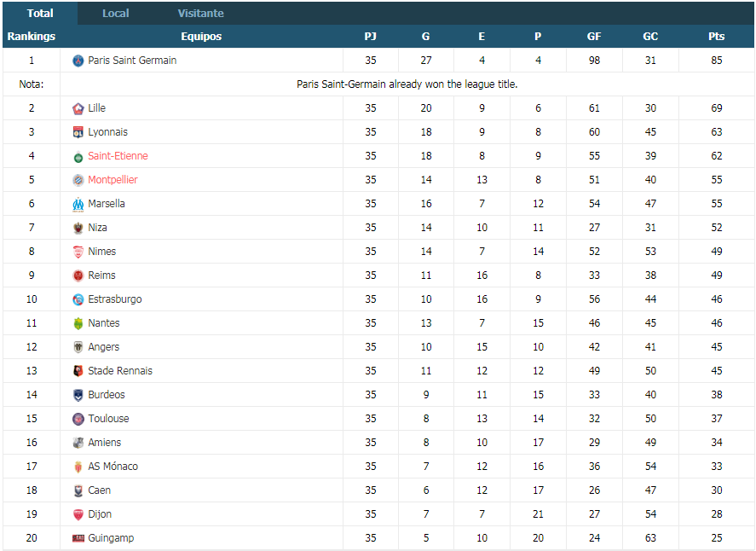Image resolution: width=756 pixels, height=551 pixels.
Task: Open the Burdeos team name
Action: [x=107, y=395]
